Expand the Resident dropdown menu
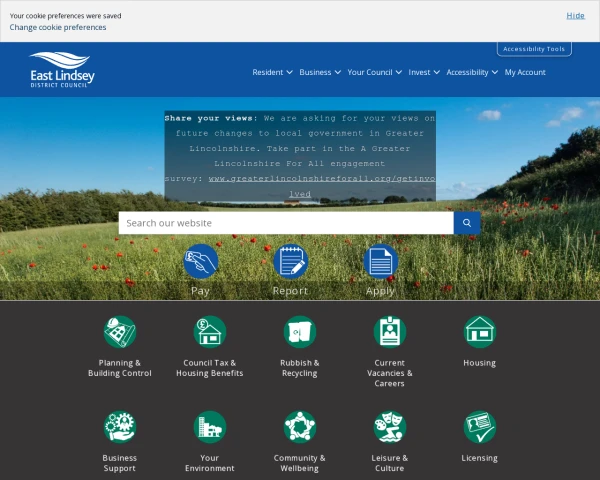This screenshot has width=600, height=480. [x=272, y=72]
